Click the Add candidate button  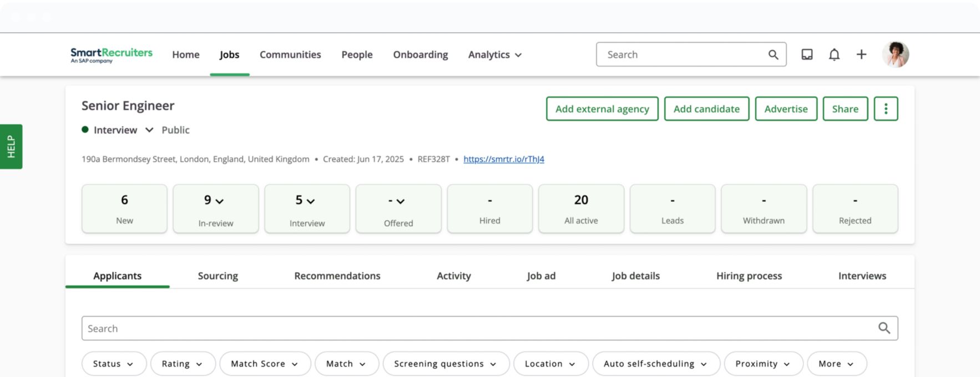706,109
